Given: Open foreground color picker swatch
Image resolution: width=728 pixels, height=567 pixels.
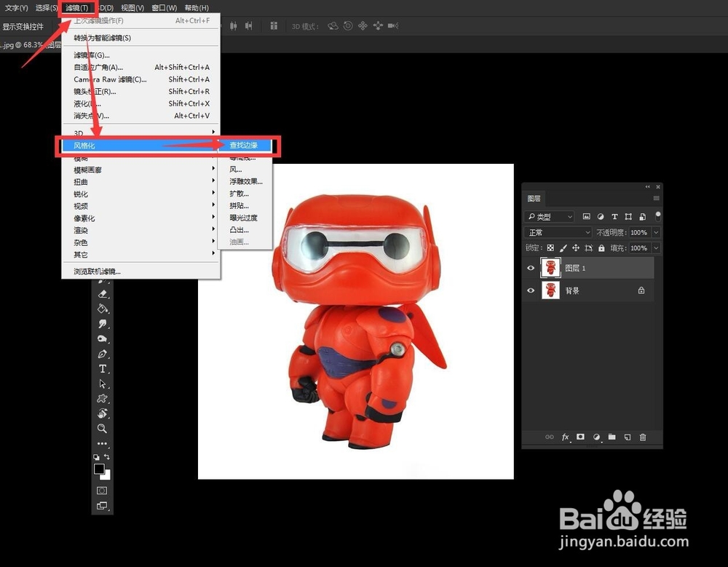Looking at the screenshot, I should [99, 469].
